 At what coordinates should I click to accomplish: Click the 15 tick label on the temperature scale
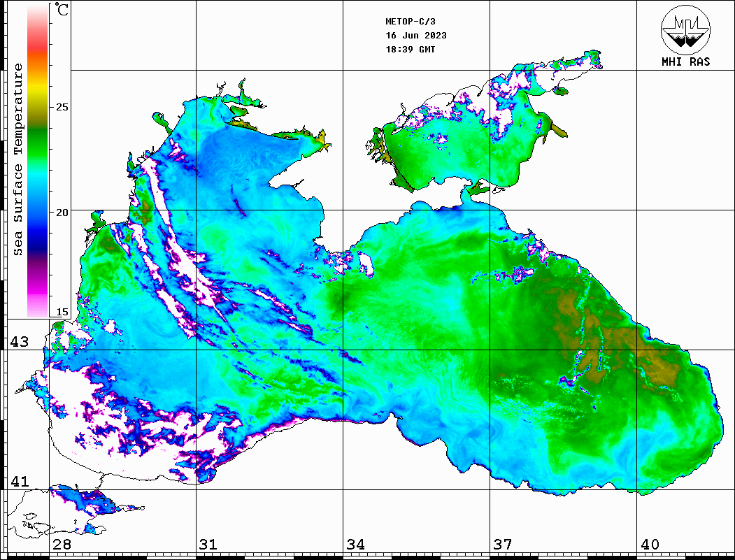62,312
